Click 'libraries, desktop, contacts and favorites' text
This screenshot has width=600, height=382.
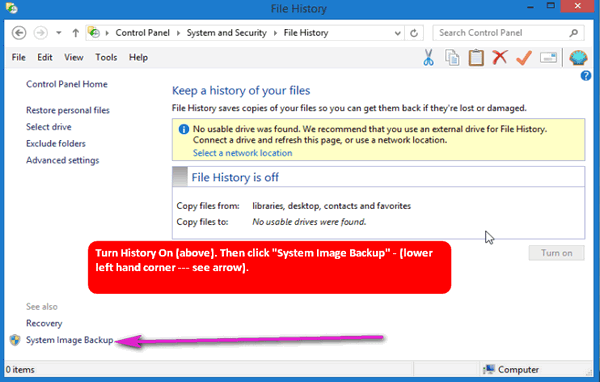(331, 206)
